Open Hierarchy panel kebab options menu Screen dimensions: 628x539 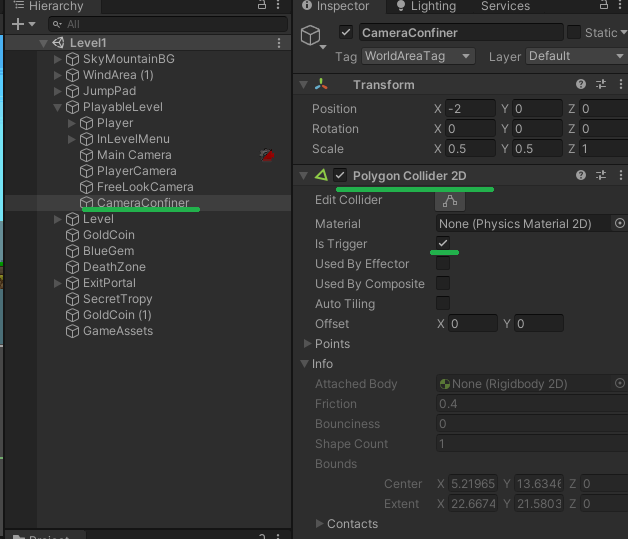278,5
